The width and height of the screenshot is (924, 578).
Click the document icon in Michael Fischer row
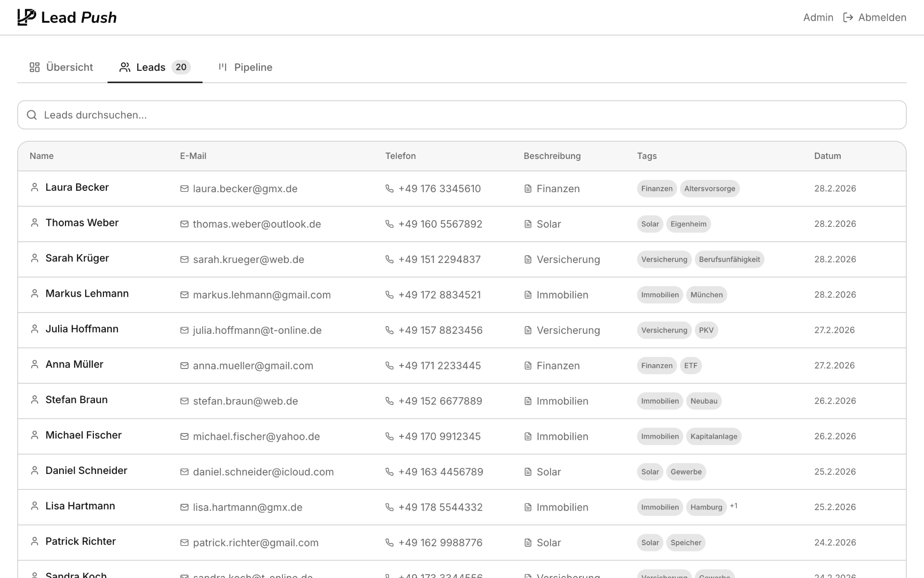point(528,436)
